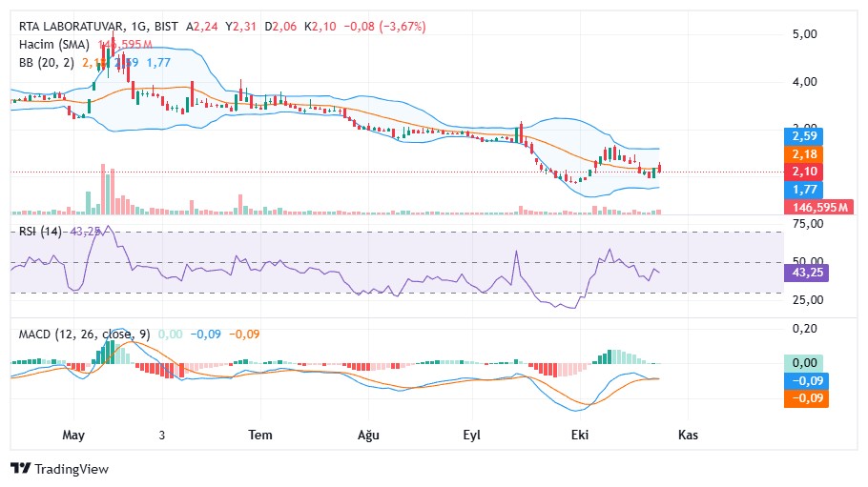Click the Tem date on time axis
The height and width of the screenshot is (487, 868).
tap(260, 435)
